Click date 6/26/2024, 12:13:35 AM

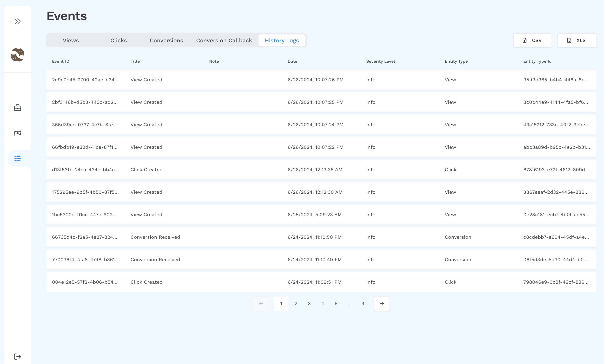(x=315, y=170)
